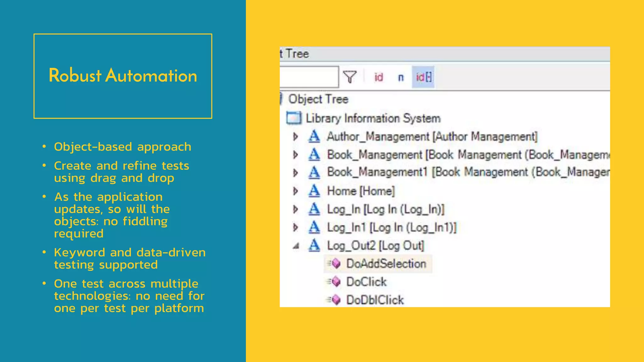Select the 'DoAddSelection' method

pos(386,264)
